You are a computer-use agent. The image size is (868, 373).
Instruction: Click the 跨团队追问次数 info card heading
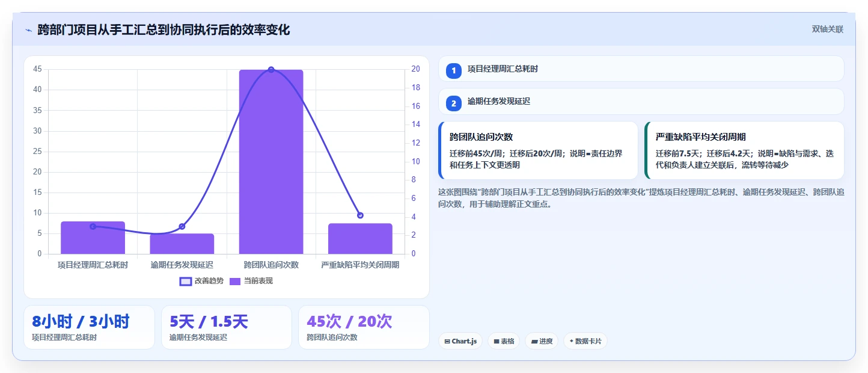[481, 137]
